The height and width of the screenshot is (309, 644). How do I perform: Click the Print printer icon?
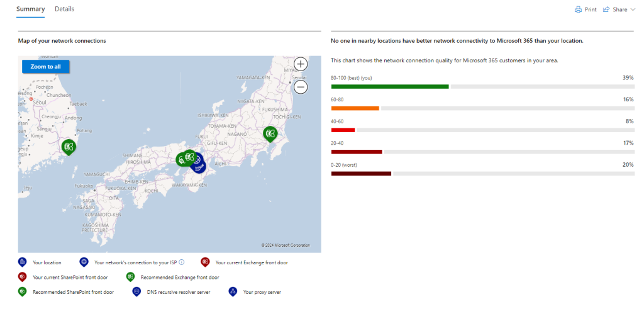coord(579,9)
